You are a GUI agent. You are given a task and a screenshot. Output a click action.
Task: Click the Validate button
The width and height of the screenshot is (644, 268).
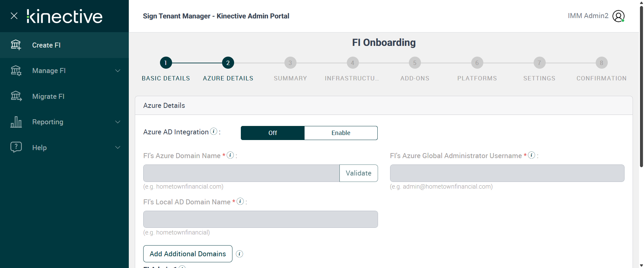pos(359,173)
